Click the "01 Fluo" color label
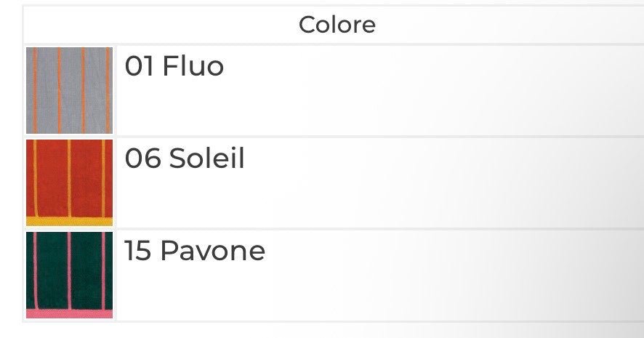Screen dimensions: 644x338 point(174,66)
